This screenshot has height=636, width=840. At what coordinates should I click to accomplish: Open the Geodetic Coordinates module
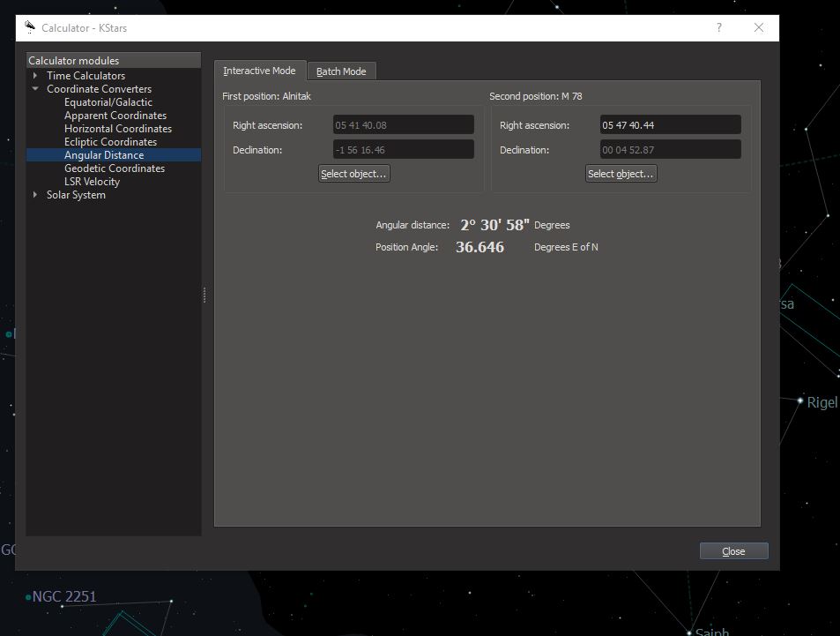click(115, 168)
